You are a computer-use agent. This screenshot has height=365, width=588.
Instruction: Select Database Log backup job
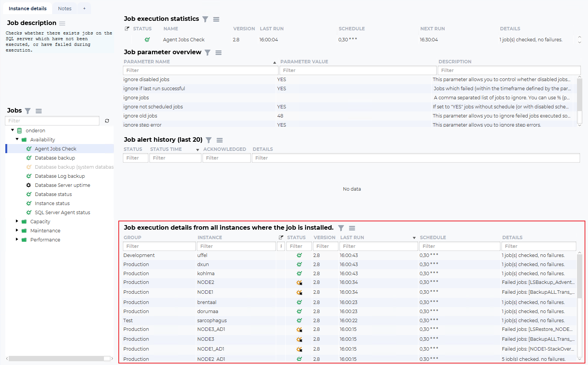click(x=60, y=176)
